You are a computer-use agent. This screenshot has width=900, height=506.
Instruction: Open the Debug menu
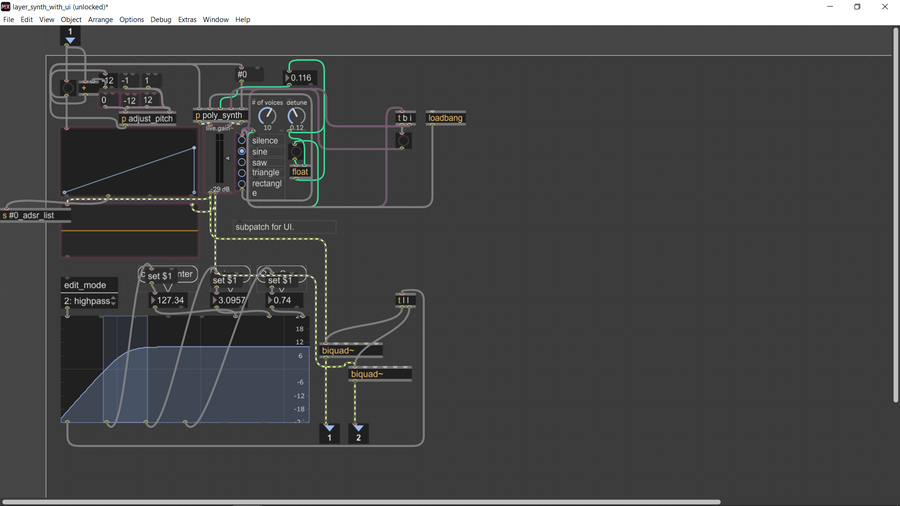point(160,20)
